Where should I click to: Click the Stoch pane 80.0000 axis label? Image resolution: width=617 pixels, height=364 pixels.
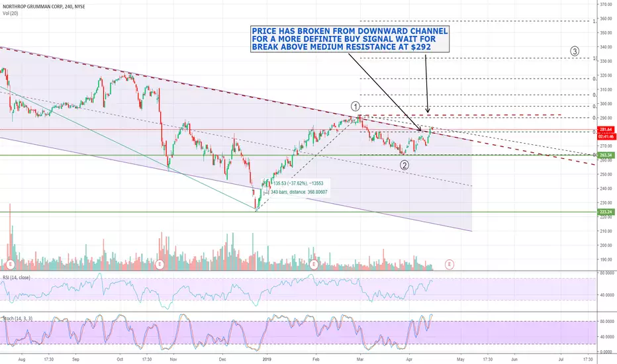pos(606,322)
